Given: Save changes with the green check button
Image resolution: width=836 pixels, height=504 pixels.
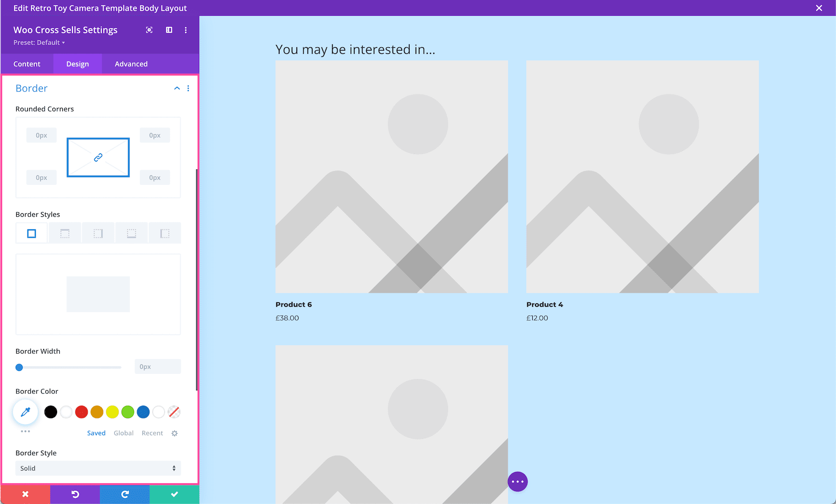Looking at the screenshot, I should pos(174,494).
